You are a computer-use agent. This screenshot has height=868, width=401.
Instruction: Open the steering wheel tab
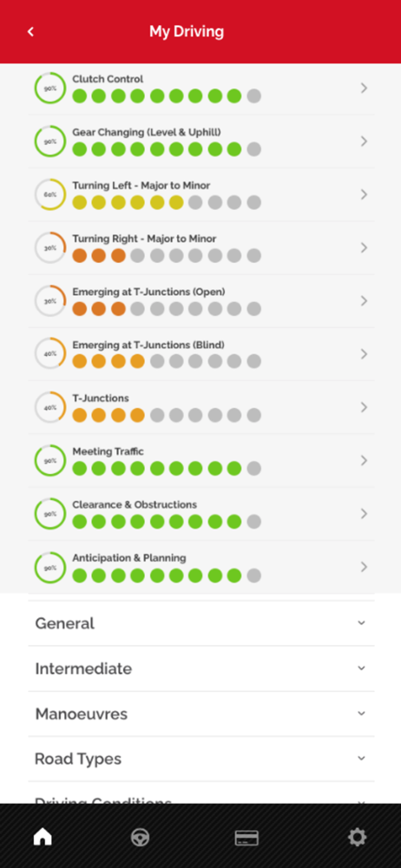140,838
